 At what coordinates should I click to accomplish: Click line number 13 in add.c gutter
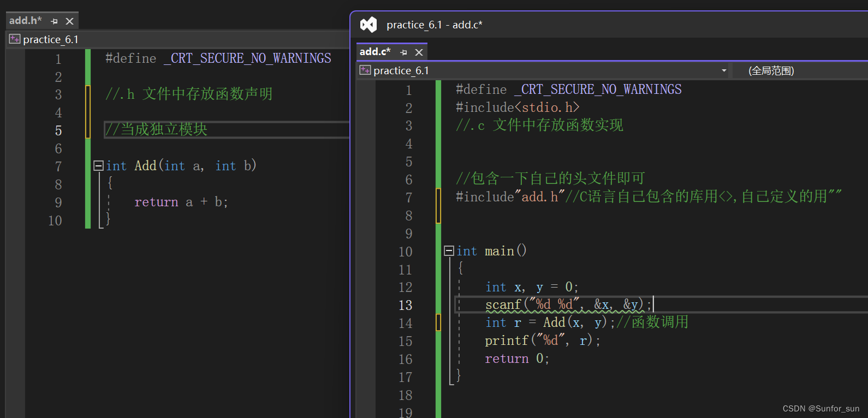click(406, 306)
